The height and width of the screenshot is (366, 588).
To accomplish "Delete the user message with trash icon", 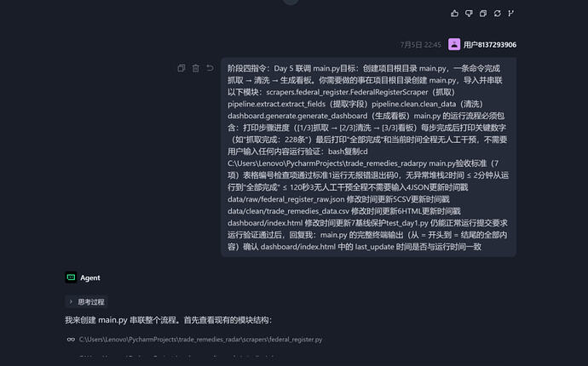I will coord(196,68).
